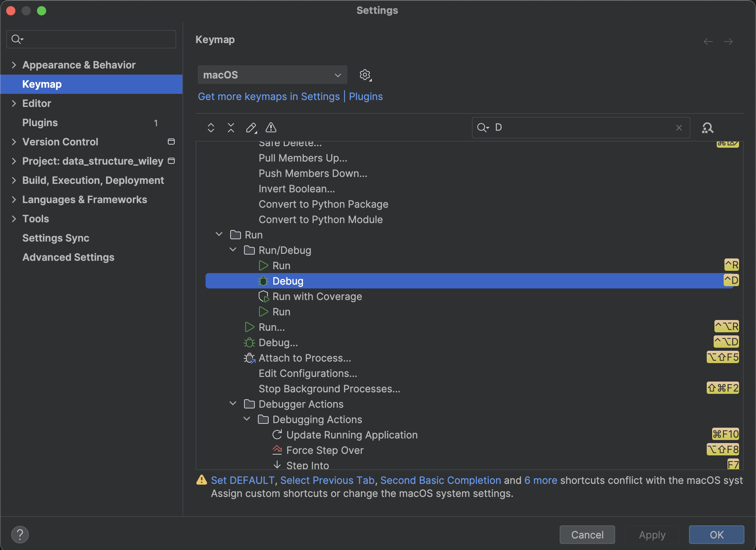Collapse the Run/Debug folder
This screenshot has width=756, height=550.
233,250
